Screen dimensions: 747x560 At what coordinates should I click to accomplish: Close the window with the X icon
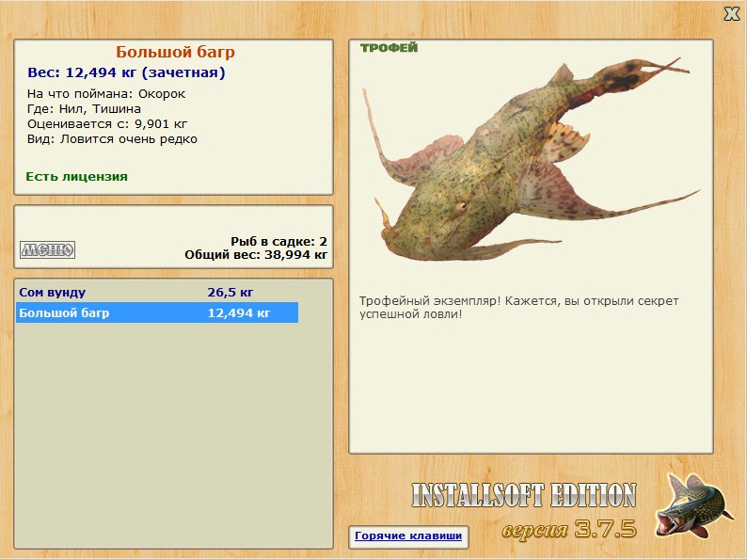click(730, 13)
